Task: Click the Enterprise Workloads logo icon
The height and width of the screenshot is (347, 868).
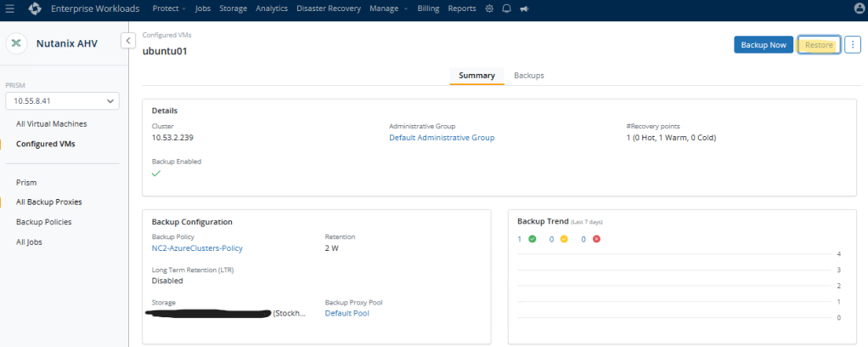Action: tap(34, 9)
